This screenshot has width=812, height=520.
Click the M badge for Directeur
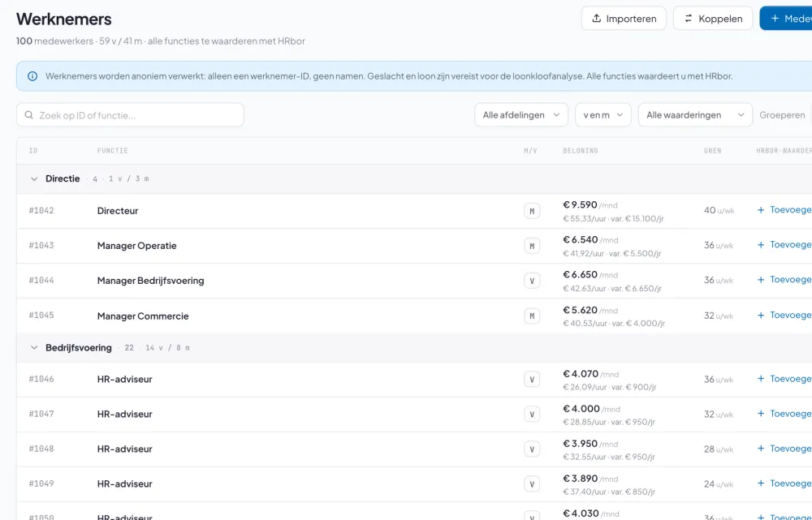pos(532,211)
